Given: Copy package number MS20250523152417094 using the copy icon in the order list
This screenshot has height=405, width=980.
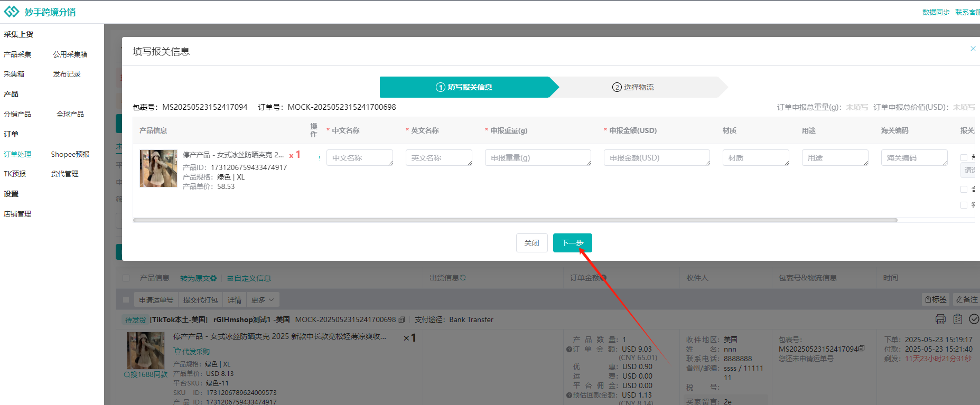Looking at the screenshot, I should click(x=862, y=349).
